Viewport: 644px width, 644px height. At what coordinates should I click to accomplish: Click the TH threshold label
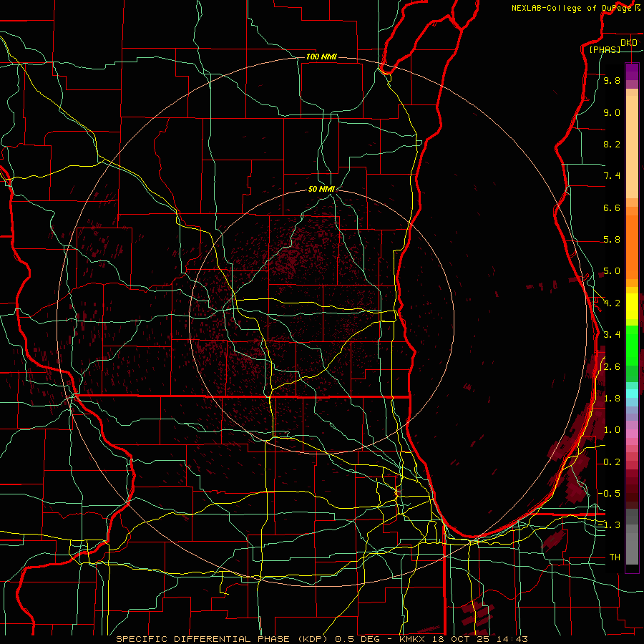click(615, 557)
